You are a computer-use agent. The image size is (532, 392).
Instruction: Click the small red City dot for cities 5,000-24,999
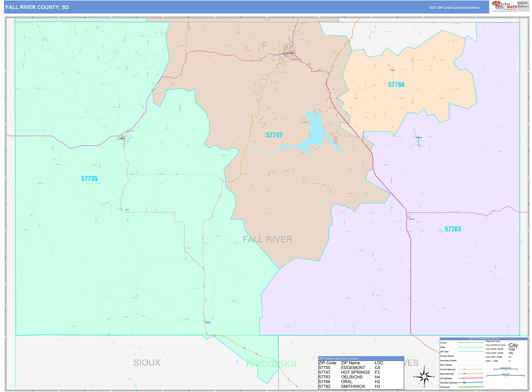(508, 357)
